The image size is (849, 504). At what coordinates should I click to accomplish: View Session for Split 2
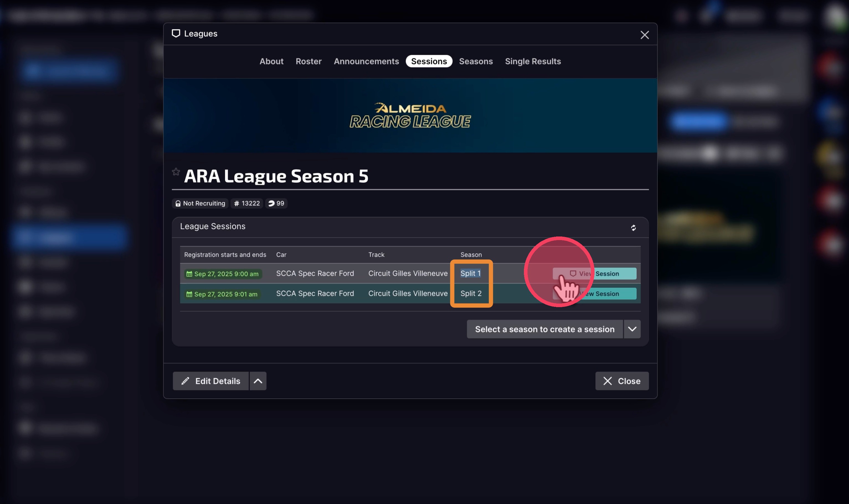click(x=595, y=294)
